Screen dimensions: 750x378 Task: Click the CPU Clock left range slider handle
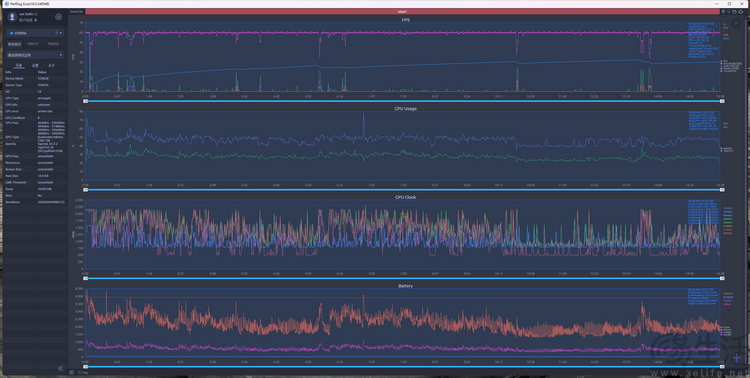point(86,278)
